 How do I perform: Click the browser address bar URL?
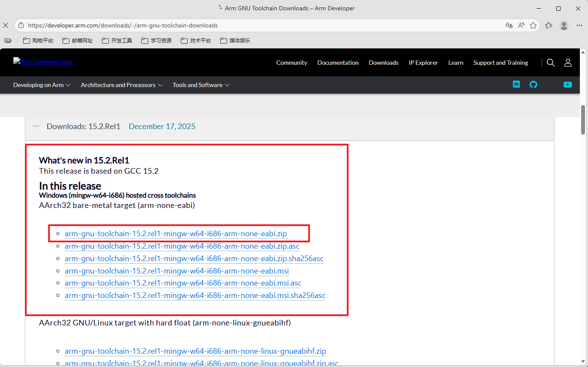pyautogui.click(x=123, y=25)
